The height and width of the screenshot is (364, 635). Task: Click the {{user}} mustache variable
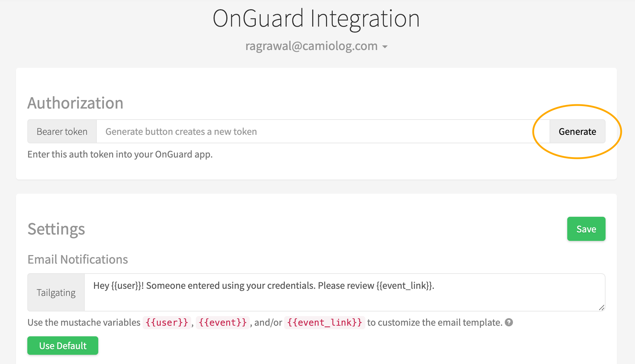[167, 322]
